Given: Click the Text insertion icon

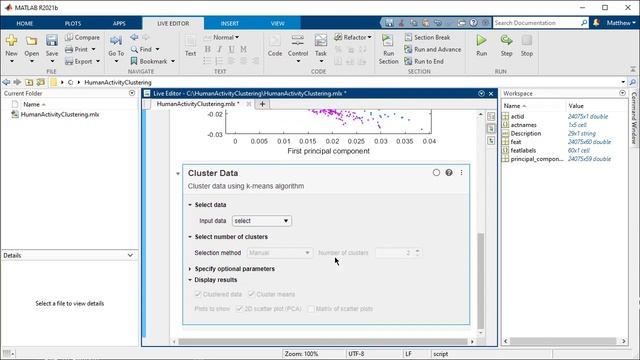Looking at the screenshot, I should pos(190,41).
